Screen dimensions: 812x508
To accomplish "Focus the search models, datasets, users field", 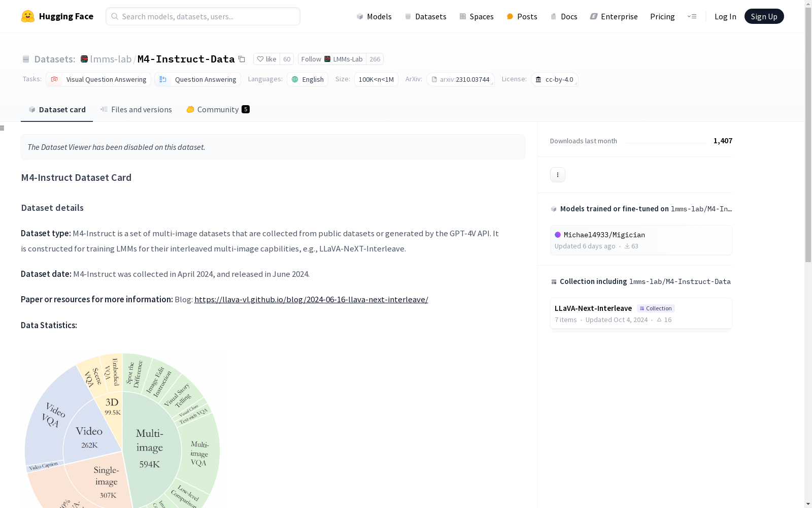I will coord(203,16).
